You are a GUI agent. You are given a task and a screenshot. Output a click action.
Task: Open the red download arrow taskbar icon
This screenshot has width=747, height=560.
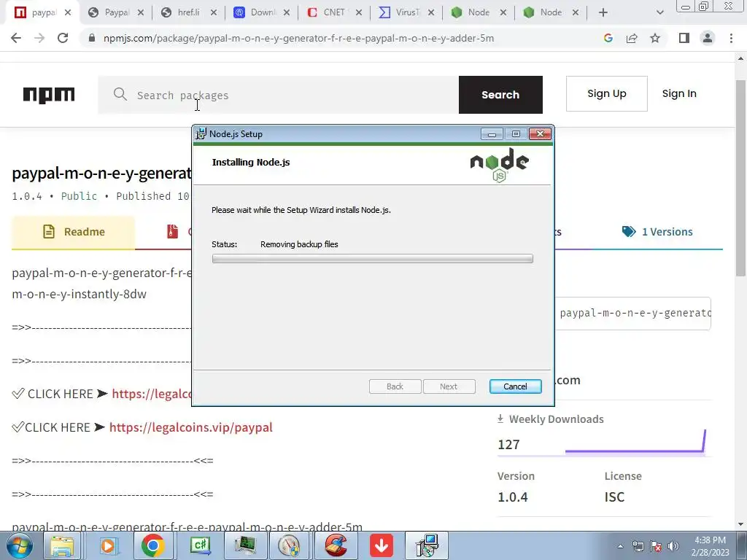(x=382, y=545)
